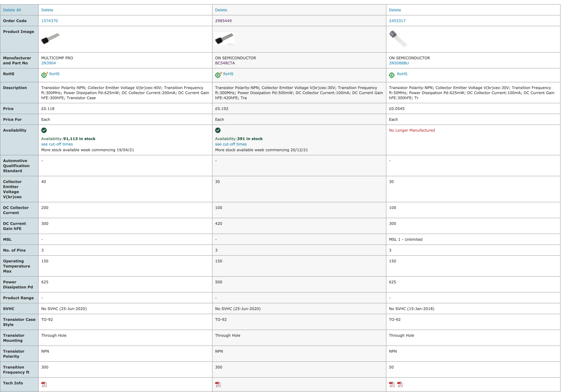Click Transistor Case Style row header

coord(19,322)
